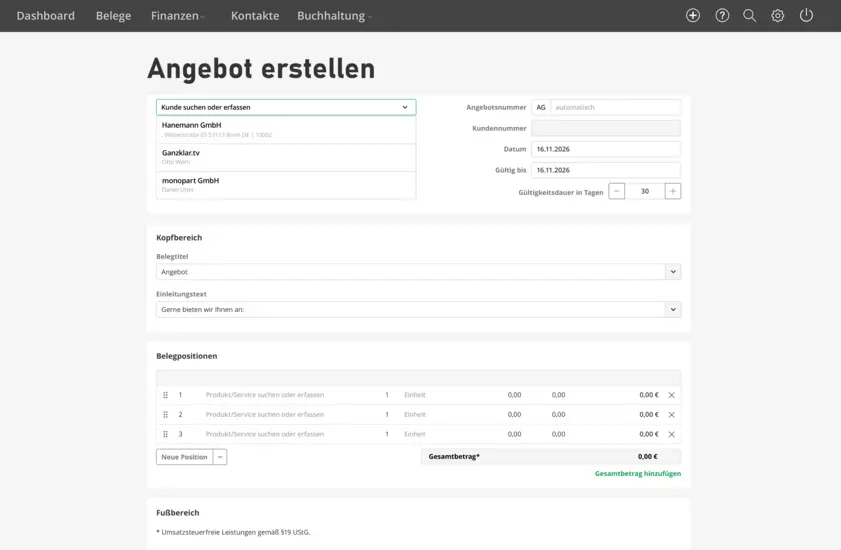Go to Kontakte in the navigation

tap(255, 16)
